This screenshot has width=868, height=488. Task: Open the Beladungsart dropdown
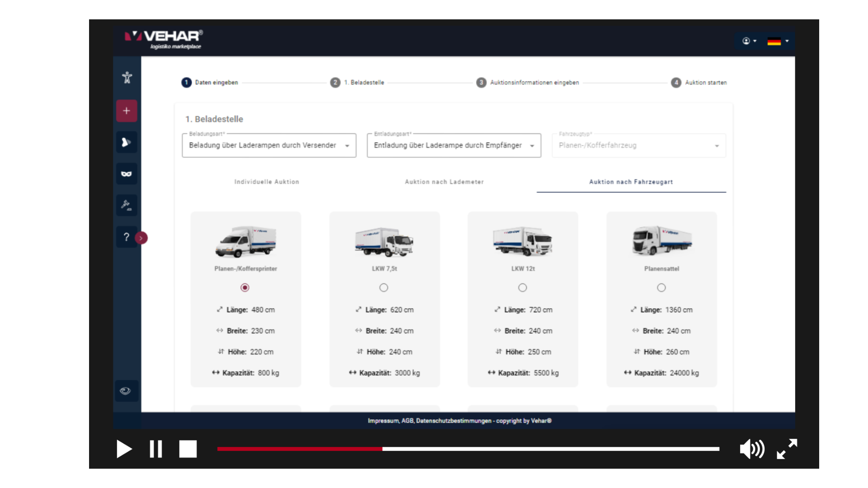tap(269, 145)
